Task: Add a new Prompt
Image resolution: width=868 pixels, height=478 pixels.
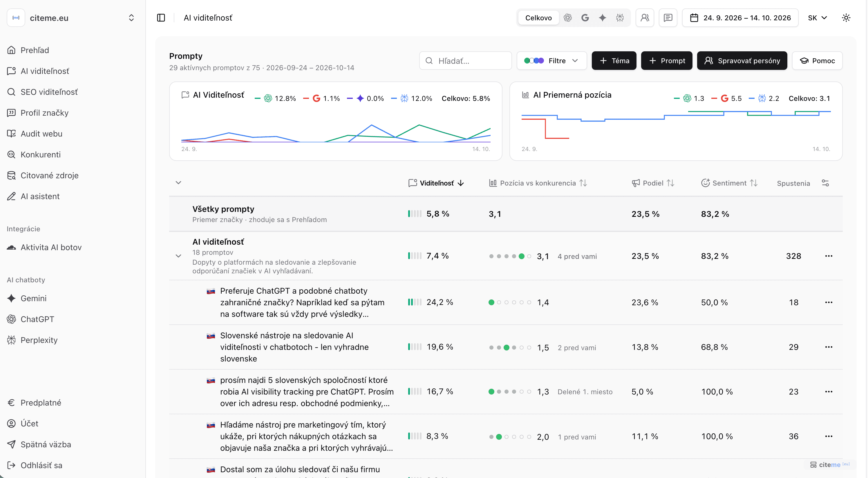Action: click(666, 61)
